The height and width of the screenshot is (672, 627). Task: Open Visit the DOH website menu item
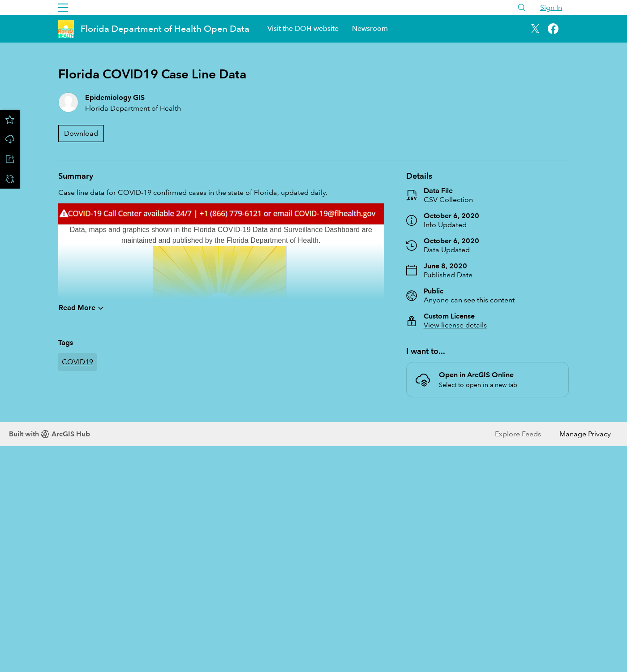click(303, 29)
